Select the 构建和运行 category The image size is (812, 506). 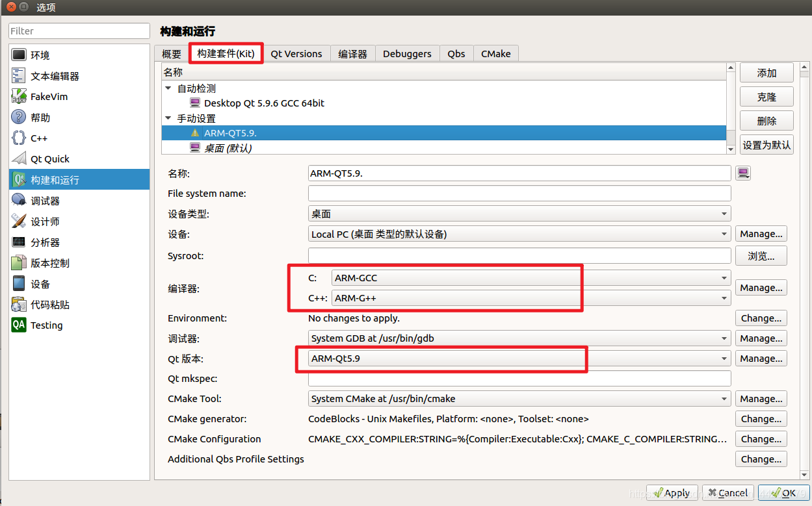pyautogui.click(x=79, y=180)
